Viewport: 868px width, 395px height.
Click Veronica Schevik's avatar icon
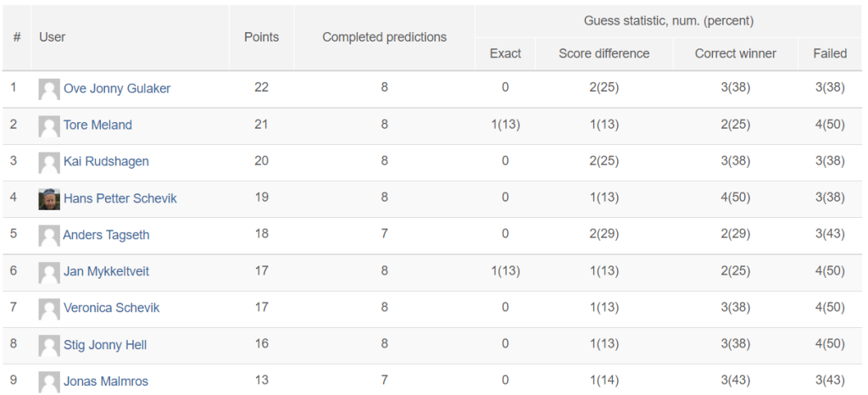(x=49, y=309)
